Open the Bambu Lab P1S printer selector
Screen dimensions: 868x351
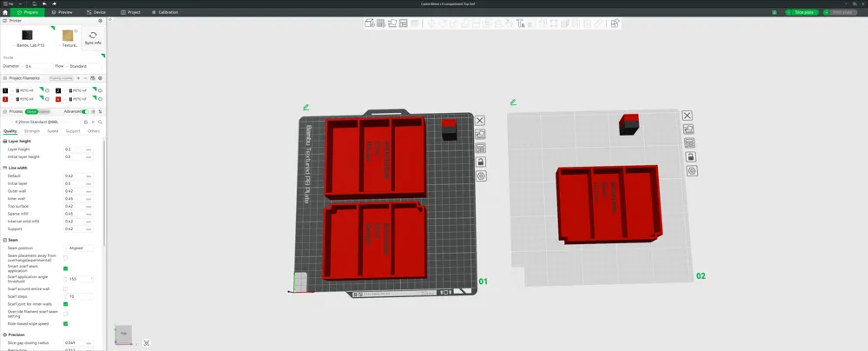[27, 38]
